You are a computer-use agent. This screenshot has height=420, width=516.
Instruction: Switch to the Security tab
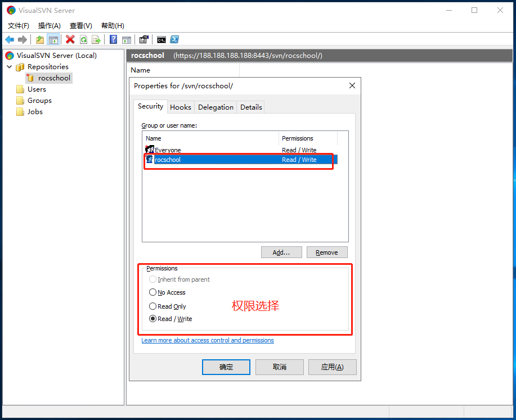coord(150,106)
